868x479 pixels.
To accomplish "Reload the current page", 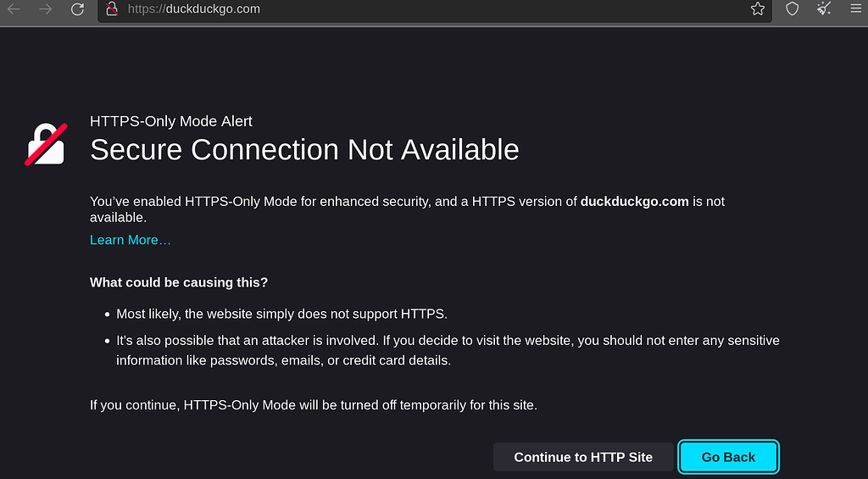I will click(x=77, y=8).
